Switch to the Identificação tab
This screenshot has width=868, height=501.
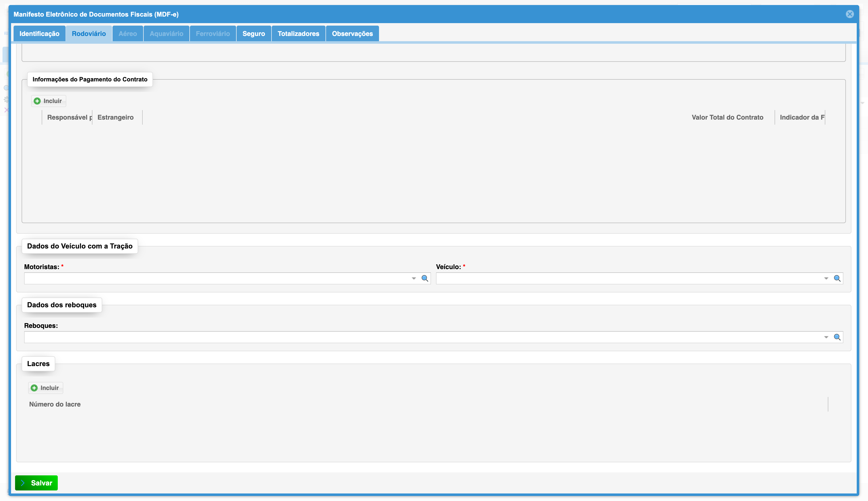[x=39, y=34]
